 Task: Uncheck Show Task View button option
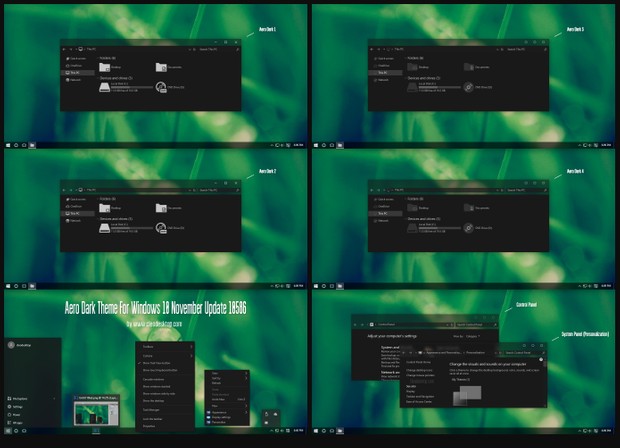[x=165, y=363]
